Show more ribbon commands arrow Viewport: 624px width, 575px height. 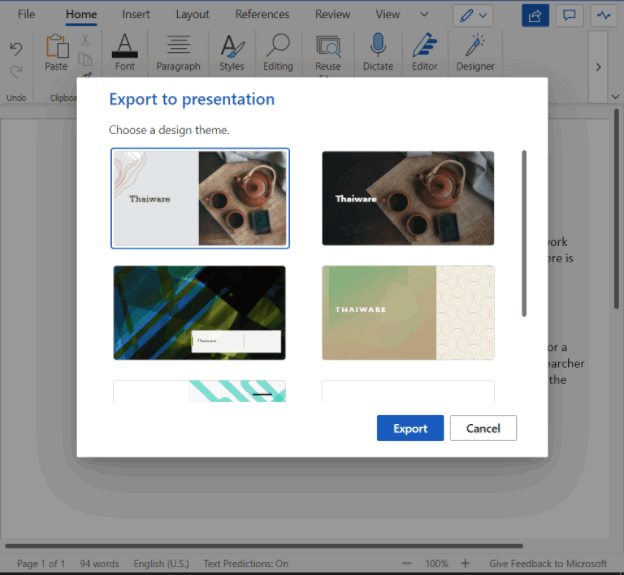click(598, 67)
